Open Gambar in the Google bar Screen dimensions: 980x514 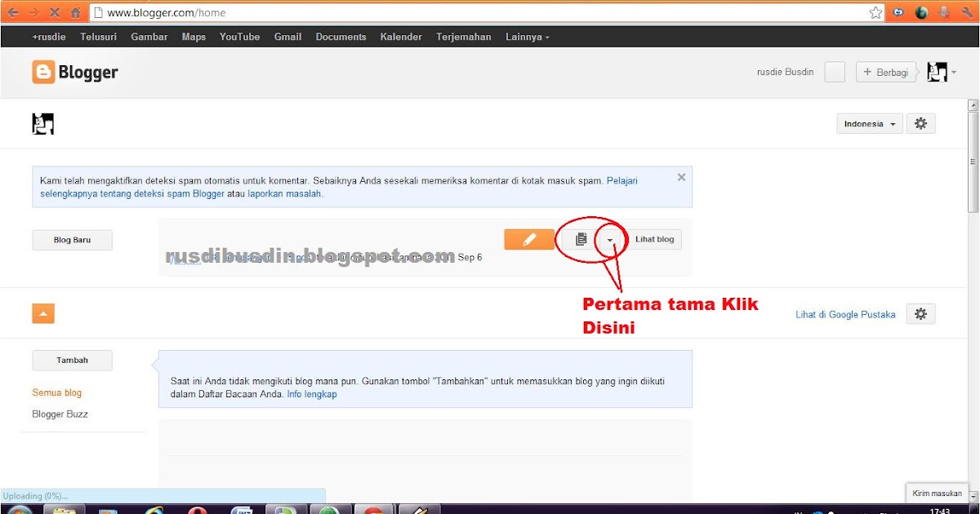[x=149, y=37]
